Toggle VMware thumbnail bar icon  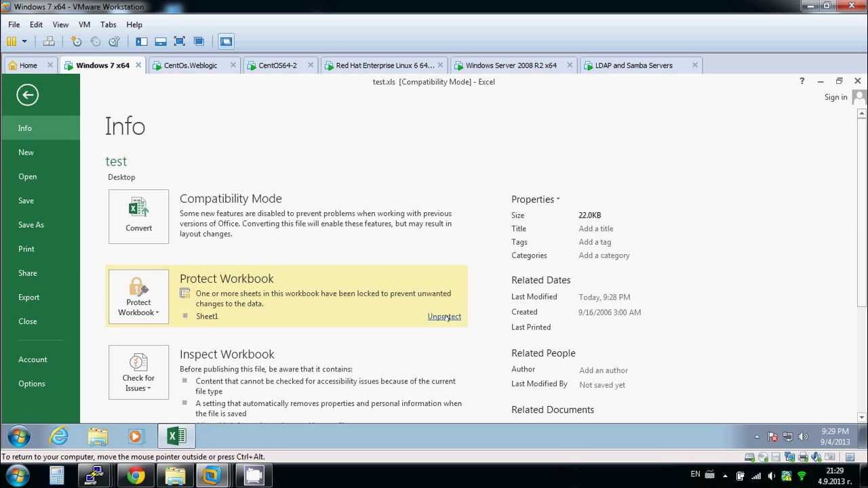click(161, 41)
